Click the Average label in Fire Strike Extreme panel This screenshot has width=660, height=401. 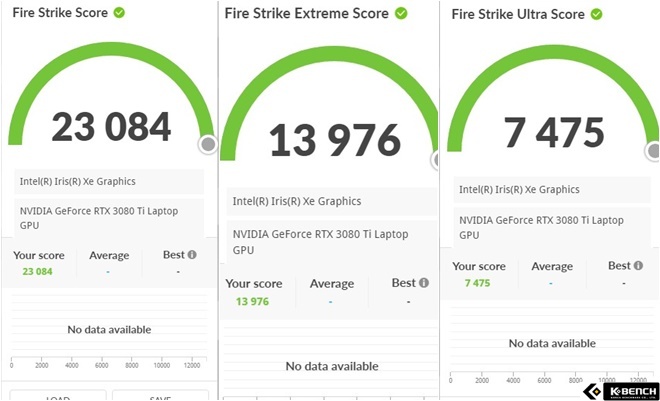click(x=332, y=284)
